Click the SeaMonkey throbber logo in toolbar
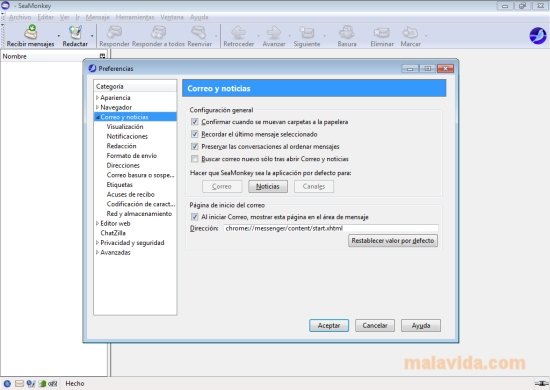This screenshot has height=390, width=550. pos(538,35)
